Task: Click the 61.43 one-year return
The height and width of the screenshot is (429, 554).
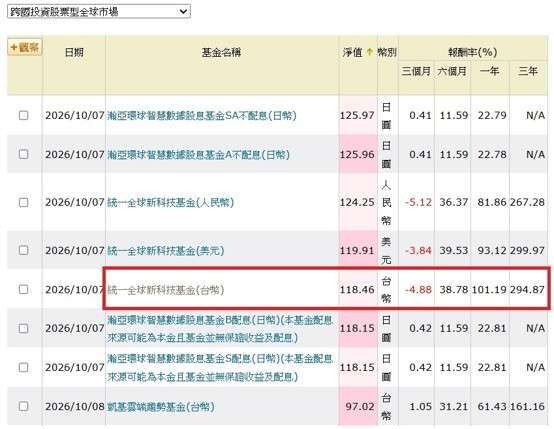Action: pos(492,406)
